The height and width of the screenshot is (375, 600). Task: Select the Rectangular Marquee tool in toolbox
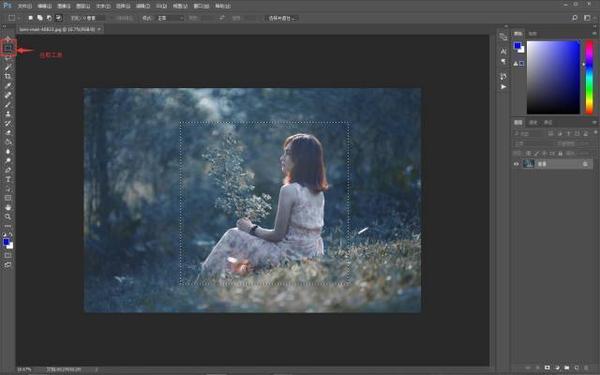coord(8,48)
